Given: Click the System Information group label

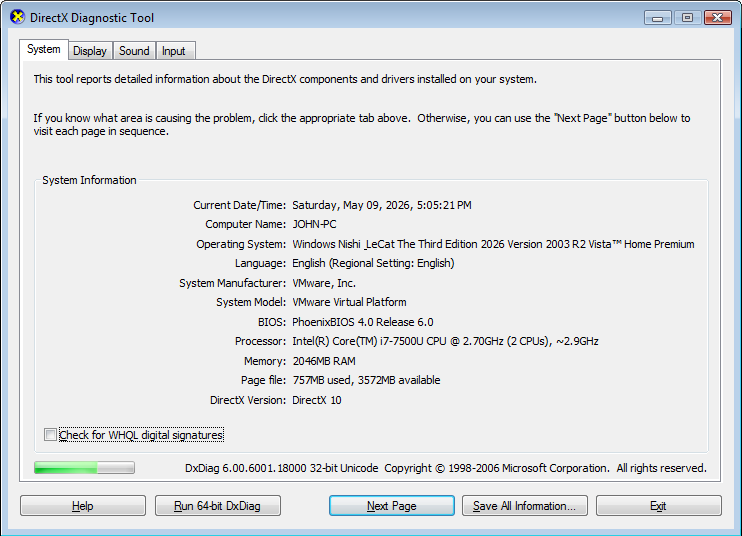Looking at the screenshot, I should (x=89, y=180).
